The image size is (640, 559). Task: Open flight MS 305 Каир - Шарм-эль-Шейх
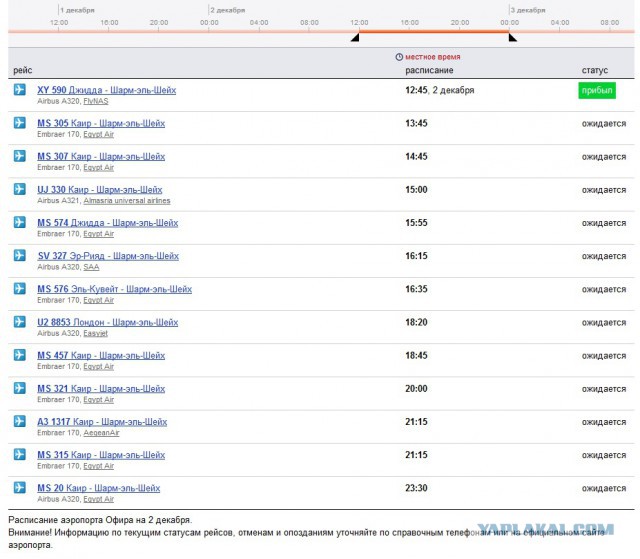point(101,123)
